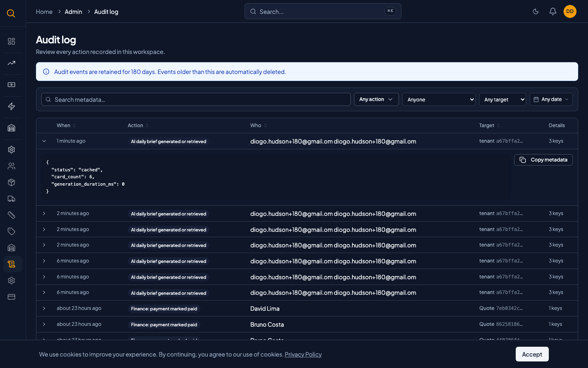Viewport: 588px width, 368px height.
Task: Open the Anyone user filter dropdown
Action: tap(439, 99)
